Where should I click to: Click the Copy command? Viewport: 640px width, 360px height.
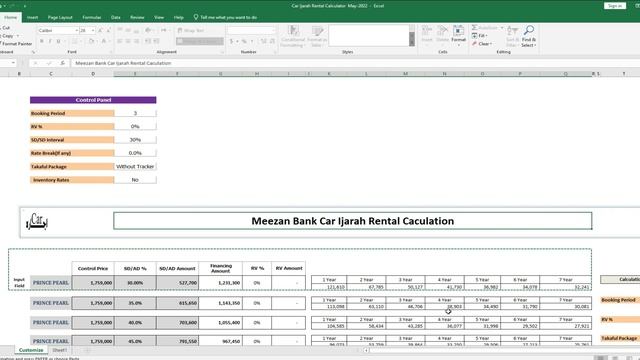[x=7, y=36]
